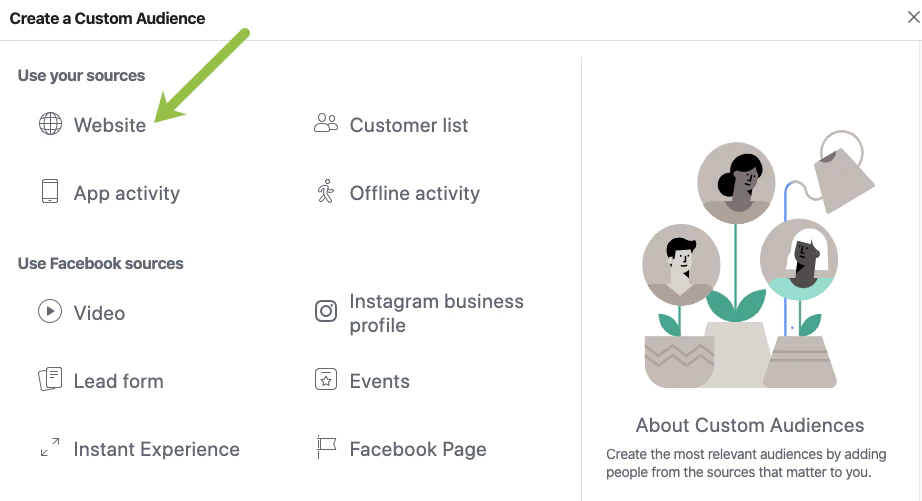Close the Create a Custom Audience dialog

point(909,17)
